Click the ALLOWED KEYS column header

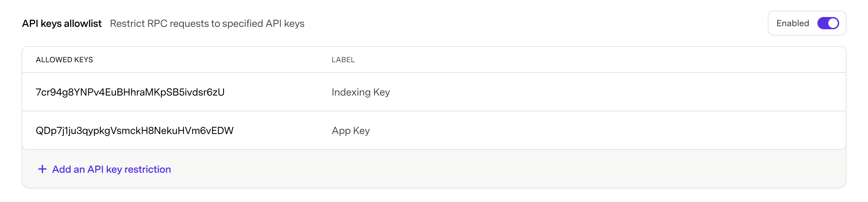64,60
